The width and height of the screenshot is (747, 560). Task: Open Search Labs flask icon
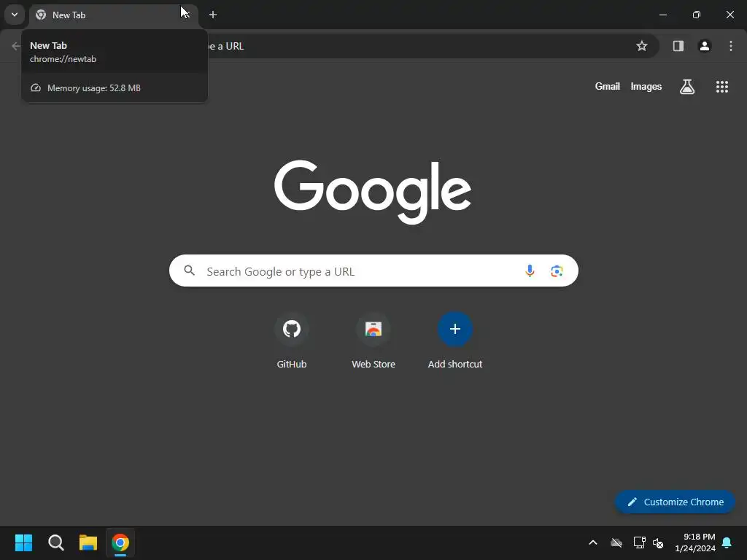point(686,86)
